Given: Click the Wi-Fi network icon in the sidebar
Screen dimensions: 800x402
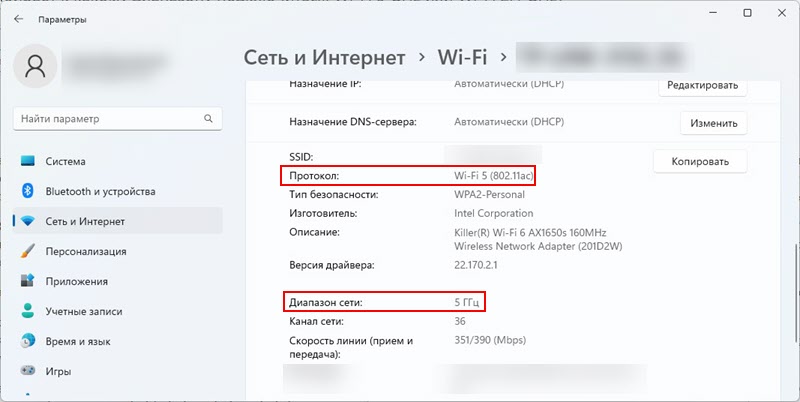Looking at the screenshot, I should pos(28,221).
